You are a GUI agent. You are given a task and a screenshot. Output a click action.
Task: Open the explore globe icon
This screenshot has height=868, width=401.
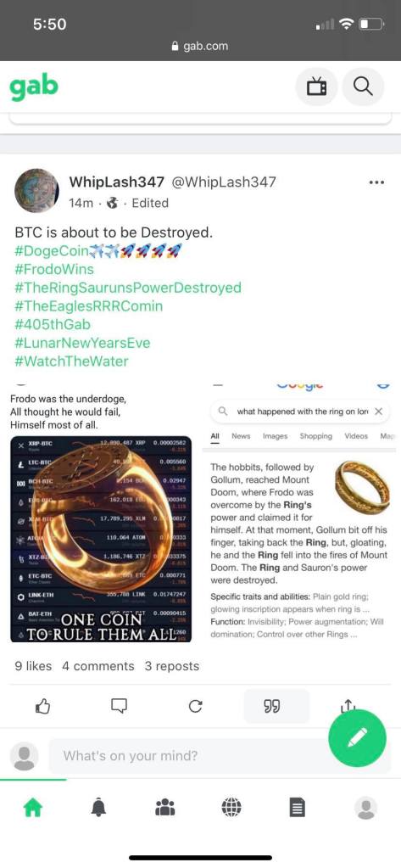pos(231,809)
